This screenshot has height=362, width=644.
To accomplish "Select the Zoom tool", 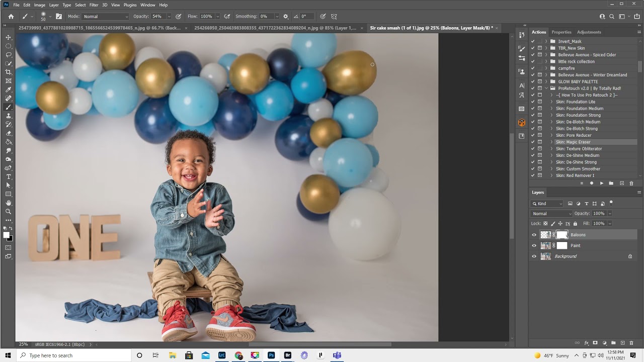I will 9,212.
